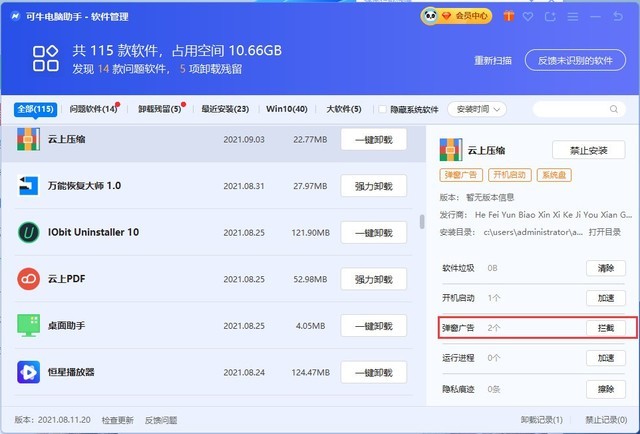Screen dimensions: 640x434
Task: Open the 会员中心 member center badge
Action: 456,16
